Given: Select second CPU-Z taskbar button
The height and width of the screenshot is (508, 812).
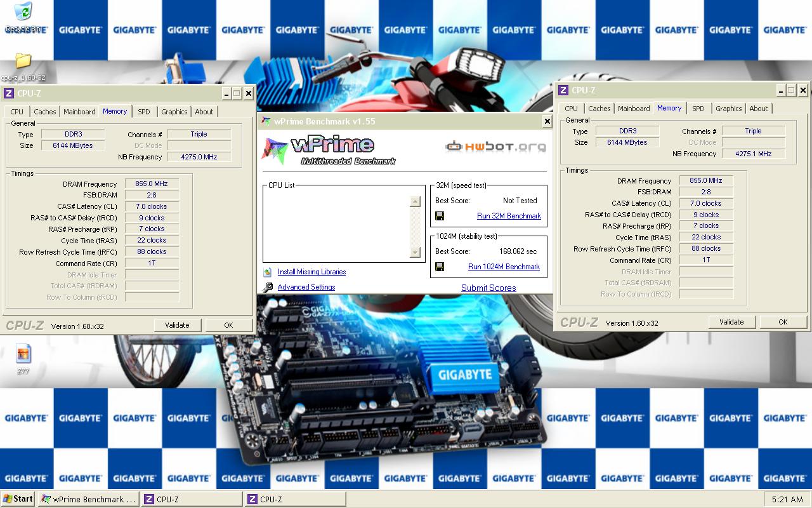Looking at the screenshot, I should click(296, 499).
